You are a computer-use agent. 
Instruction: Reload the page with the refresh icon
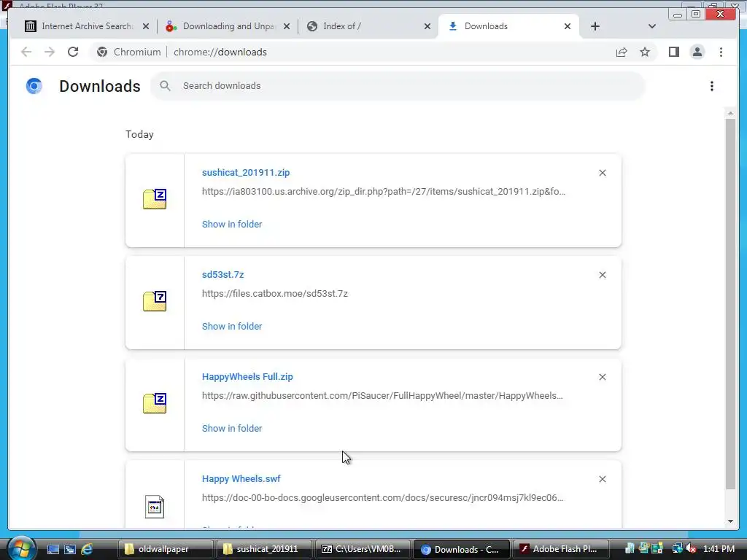coord(73,52)
